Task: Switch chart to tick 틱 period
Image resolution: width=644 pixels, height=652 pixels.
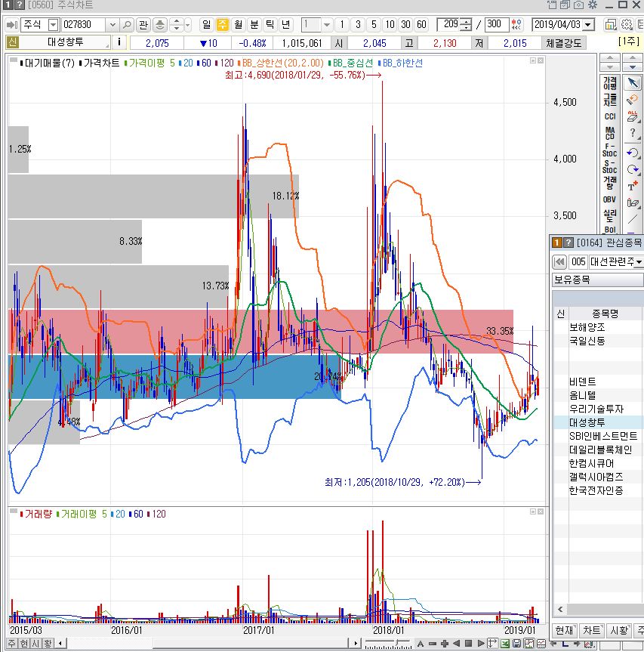Action: coord(270,24)
